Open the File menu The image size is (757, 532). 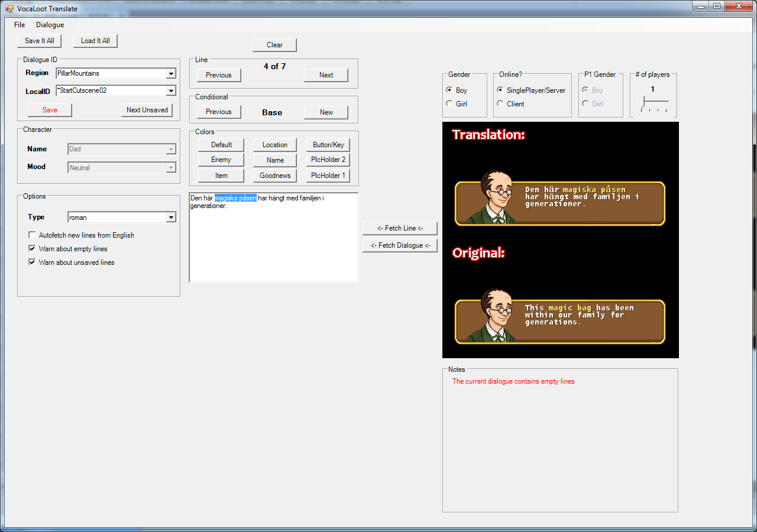click(x=20, y=25)
